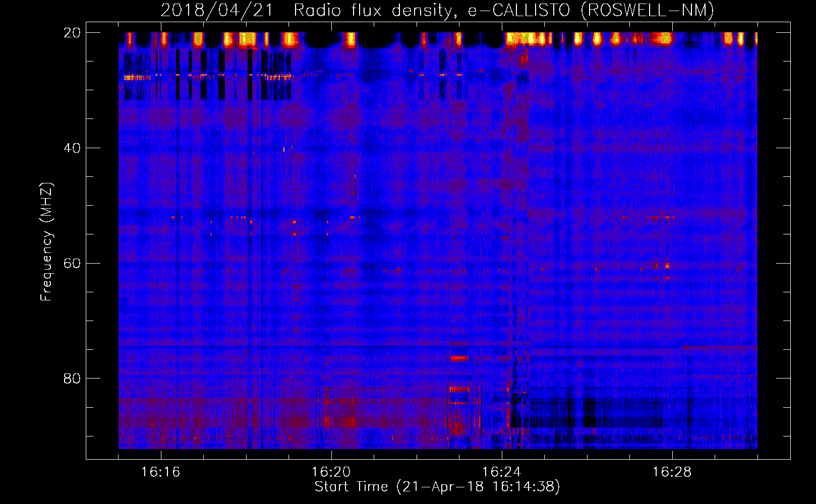816x504 pixels.
Task: Click the 16:16 time tick label
Action: coord(160,472)
